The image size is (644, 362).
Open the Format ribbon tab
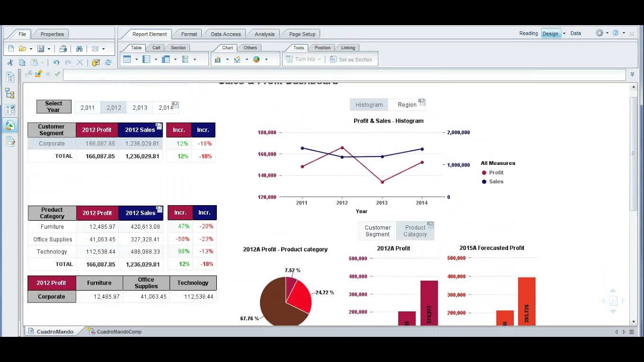(189, 34)
